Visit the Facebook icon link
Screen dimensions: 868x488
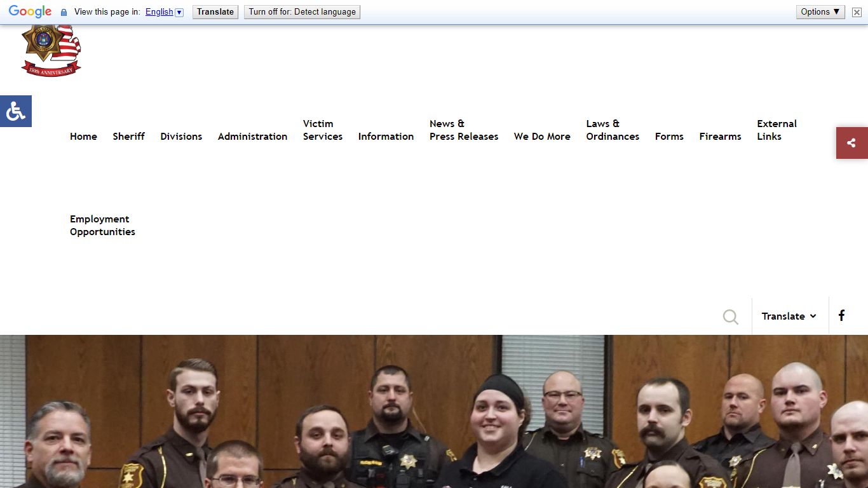841,316
